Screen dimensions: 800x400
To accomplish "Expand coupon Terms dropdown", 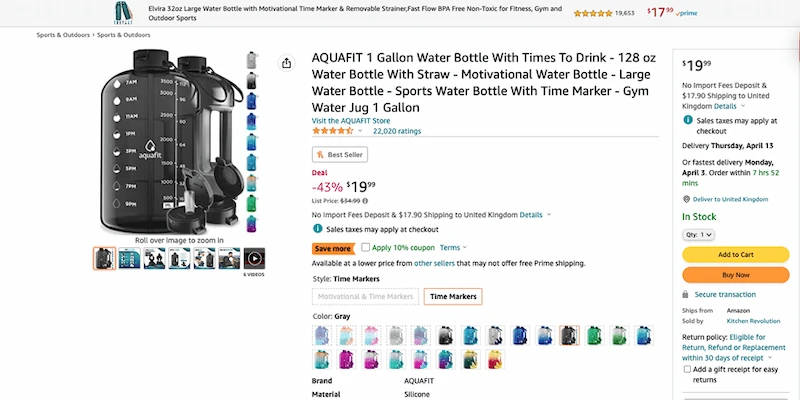I will (x=454, y=247).
